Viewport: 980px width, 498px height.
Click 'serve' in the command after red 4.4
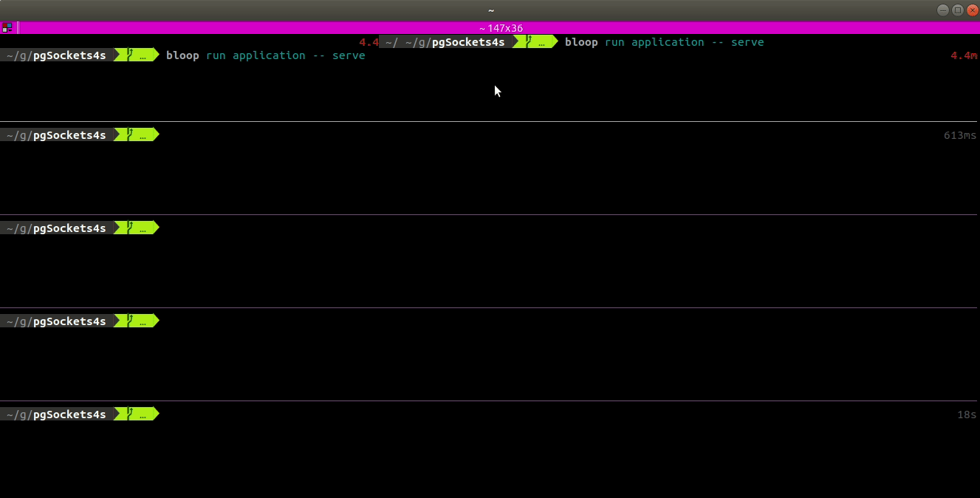click(747, 42)
